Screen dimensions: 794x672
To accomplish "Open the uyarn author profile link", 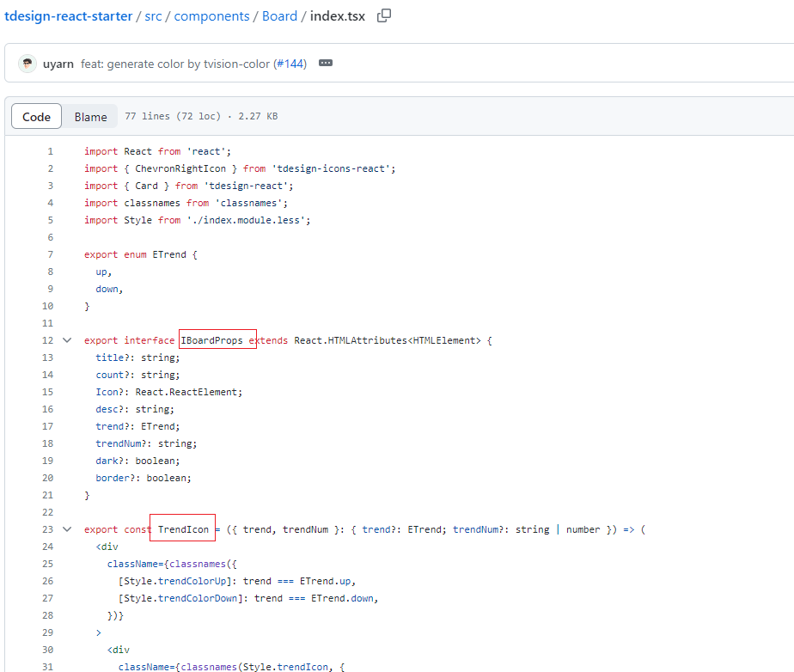I will (58, 64).
